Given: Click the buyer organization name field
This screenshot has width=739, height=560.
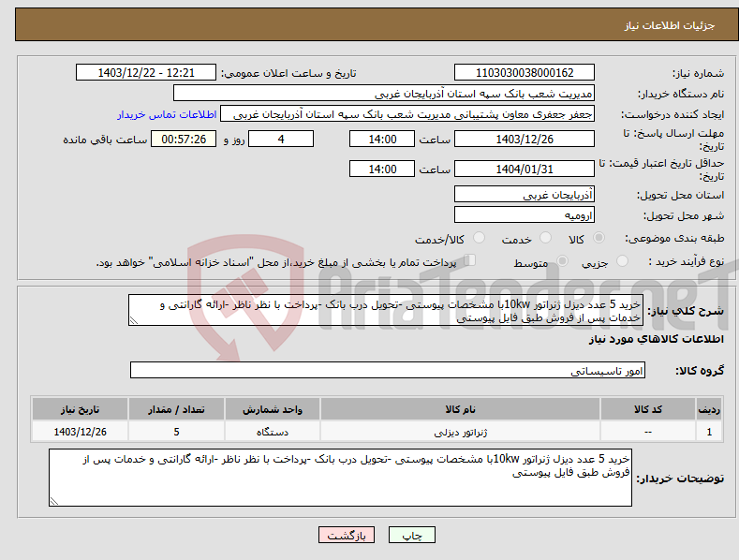Looking at the screenshot, I should [x=384, y=94].
